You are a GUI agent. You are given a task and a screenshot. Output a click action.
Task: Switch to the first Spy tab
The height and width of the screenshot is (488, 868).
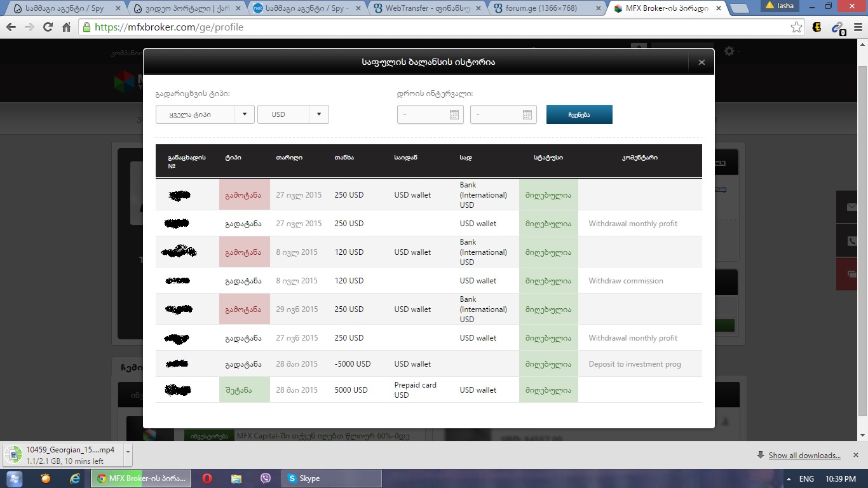click(x=68, y=8)
